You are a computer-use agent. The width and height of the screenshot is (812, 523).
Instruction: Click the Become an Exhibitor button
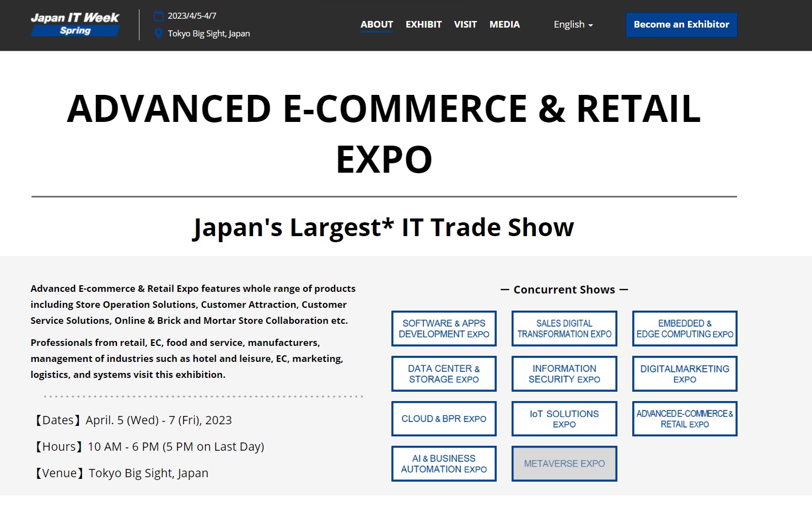click(x=681, y=24)
